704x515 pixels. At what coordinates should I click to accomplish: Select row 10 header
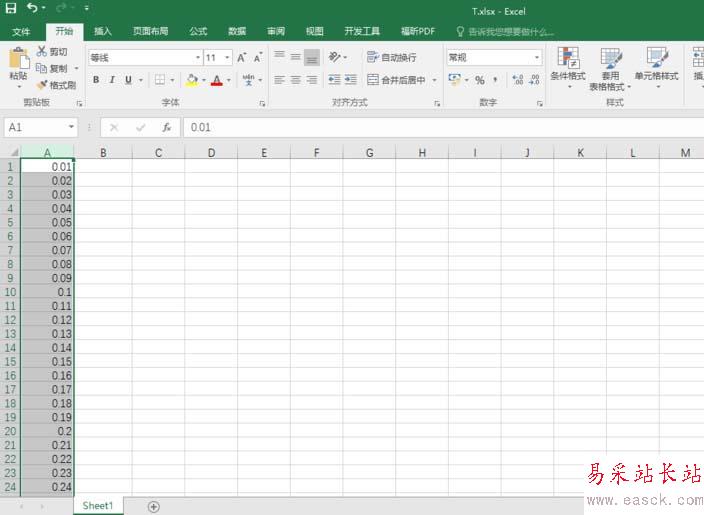pos(10,292)
